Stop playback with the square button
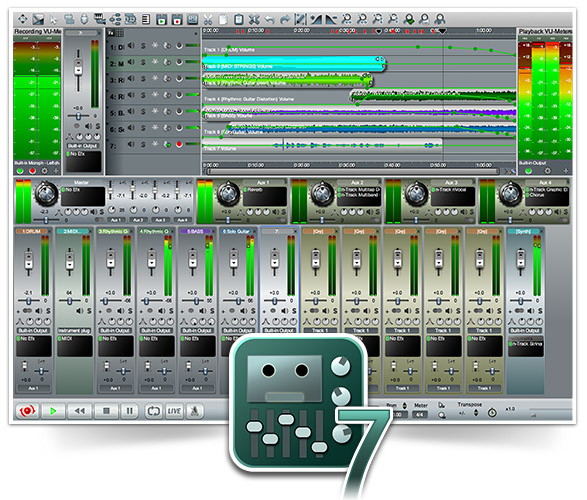 [106, 411]
